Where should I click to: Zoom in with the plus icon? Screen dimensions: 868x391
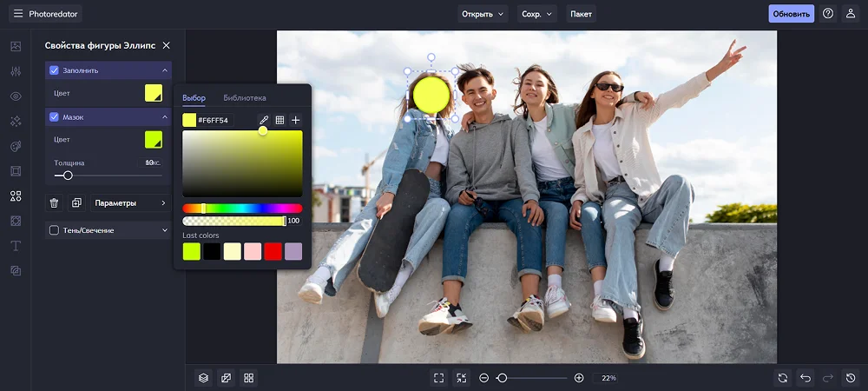point(579,378)
